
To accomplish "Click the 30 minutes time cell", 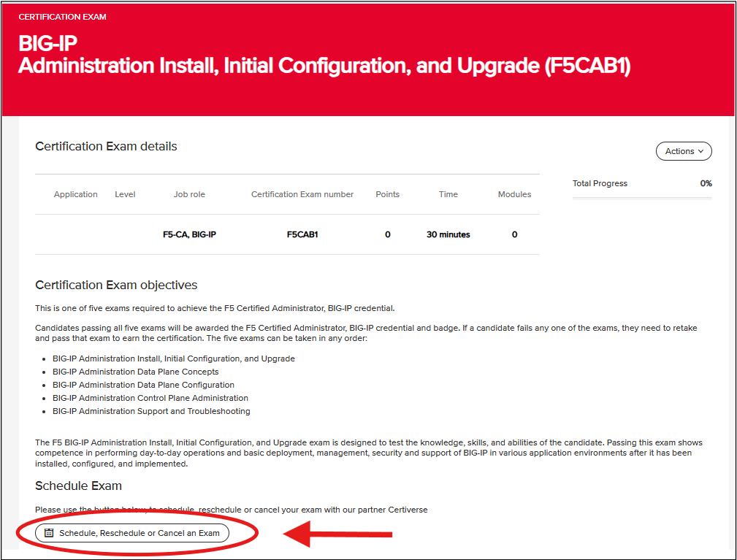I will coord(448,234).
